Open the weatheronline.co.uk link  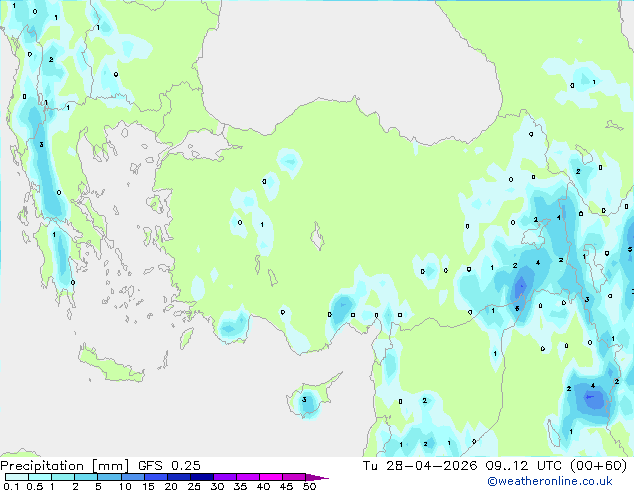click(x=550, y=481)
